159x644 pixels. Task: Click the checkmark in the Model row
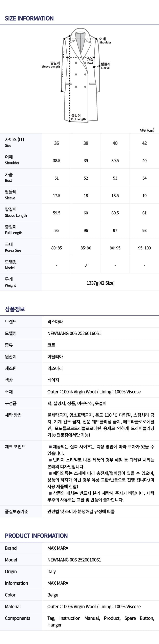pyautogui.click(x=86, y=265)
